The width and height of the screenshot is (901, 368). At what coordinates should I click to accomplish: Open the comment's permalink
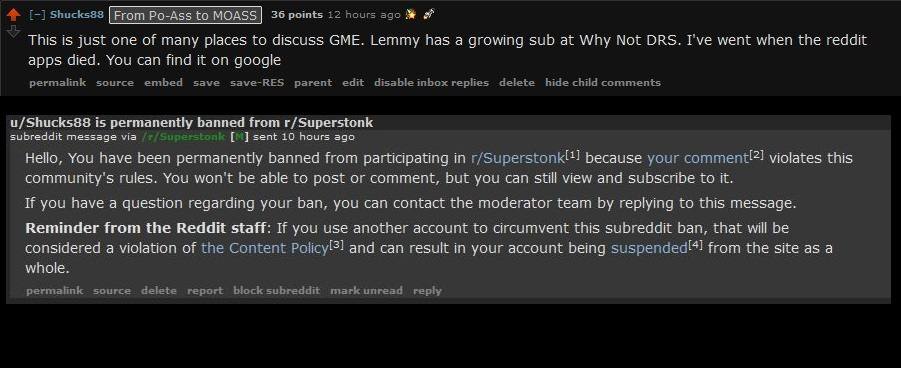pyautogui.click(x=57, y=83)
